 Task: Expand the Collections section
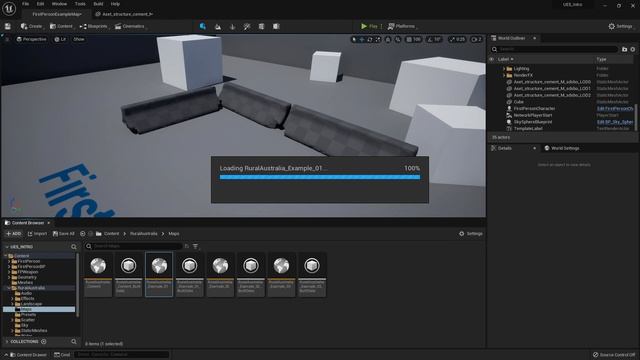pos(7,341)
